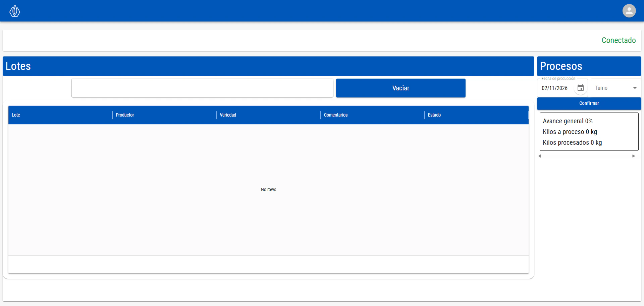Click the 'Kilos procesados 0 kg' text

tap(572, 142)
